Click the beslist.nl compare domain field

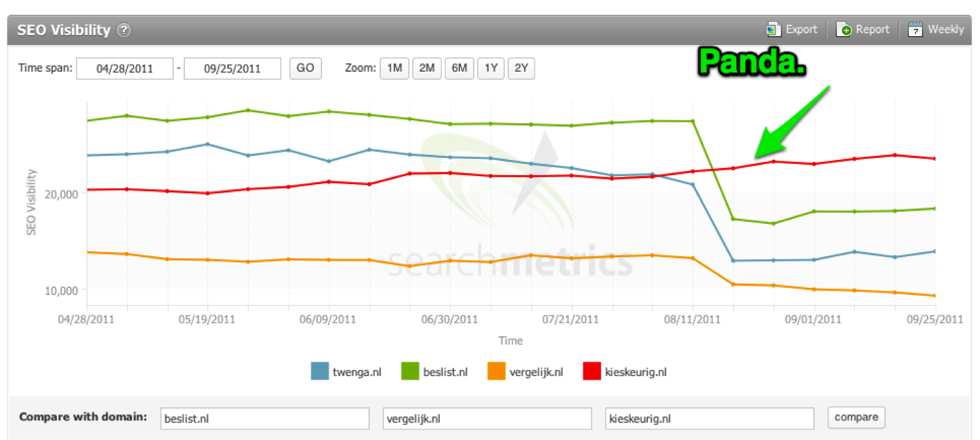pos(265,418)
